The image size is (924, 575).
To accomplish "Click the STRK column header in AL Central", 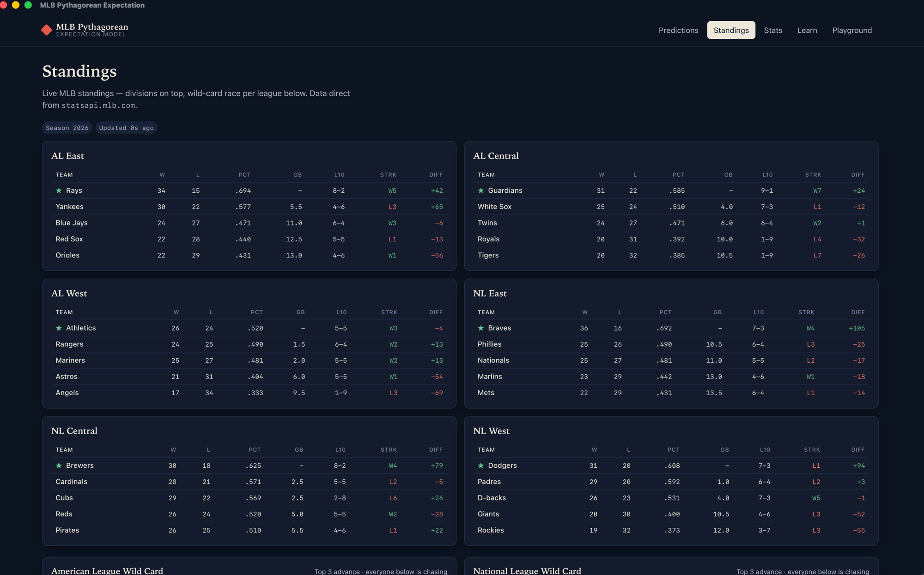I will pos(813,175).
